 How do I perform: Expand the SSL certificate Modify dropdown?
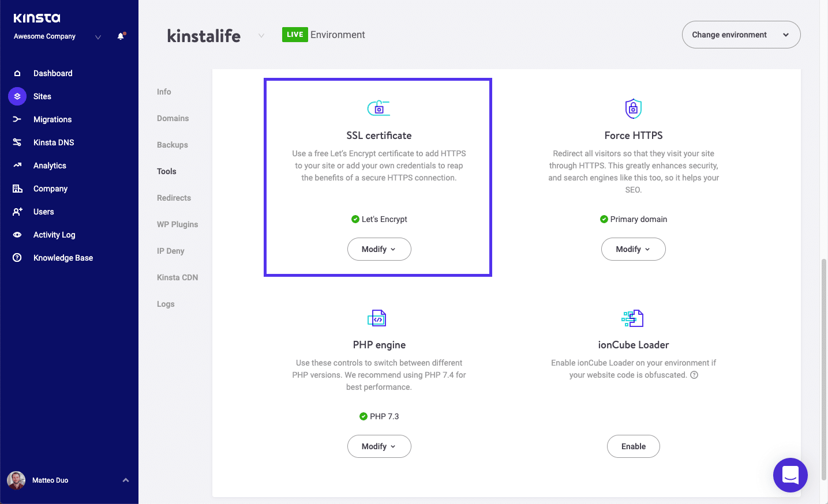pos(379,249)
